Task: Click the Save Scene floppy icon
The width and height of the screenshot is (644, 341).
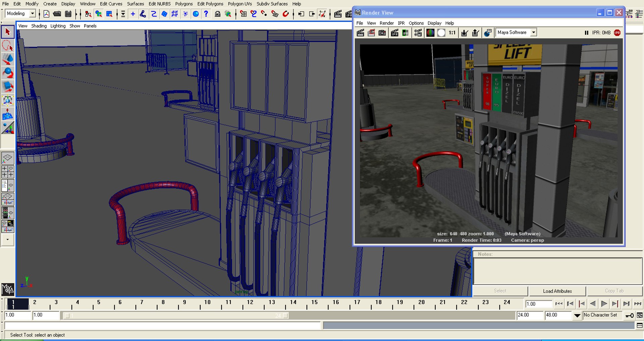Action: tap(68, 14)
